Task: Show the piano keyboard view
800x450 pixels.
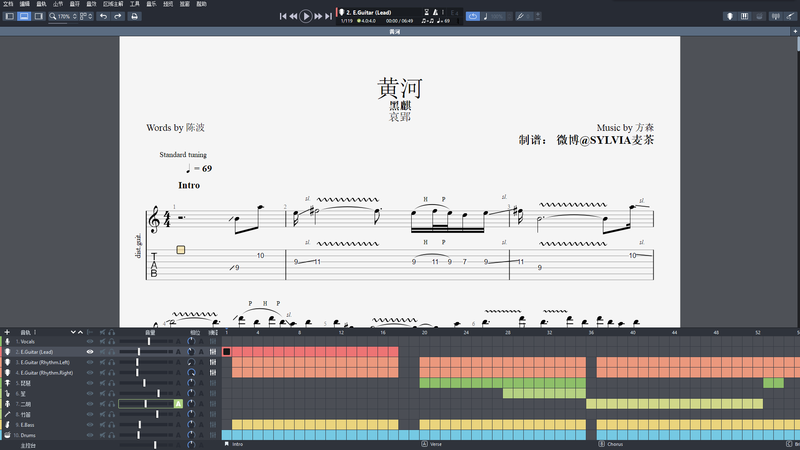Action: coord(745,16)
